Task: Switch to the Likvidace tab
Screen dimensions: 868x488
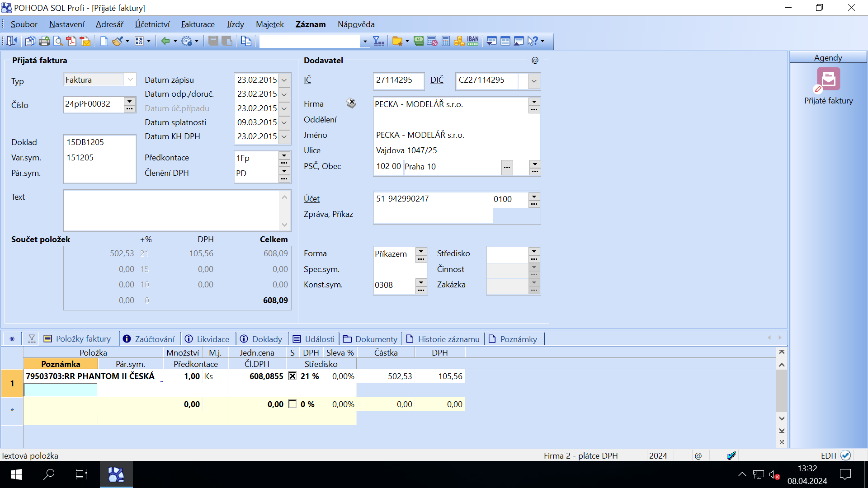Action: (x=208, y=339)
